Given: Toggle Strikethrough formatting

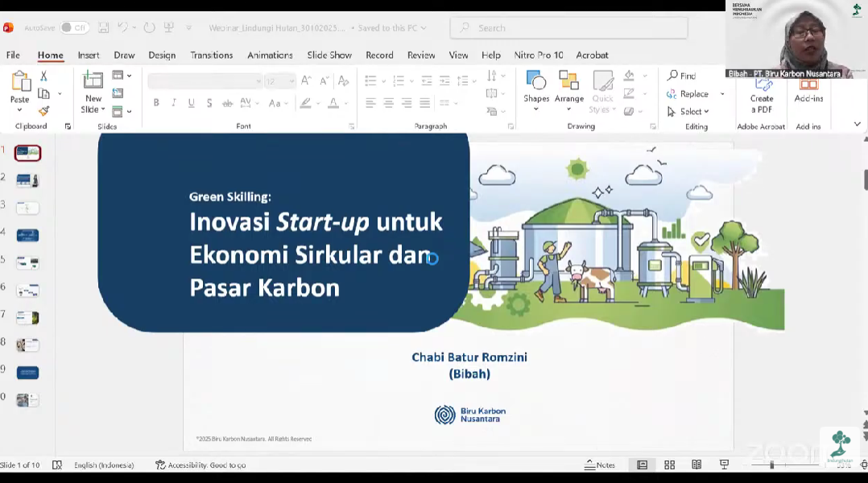Looking at the screenshot, I should tap(227, 103).
